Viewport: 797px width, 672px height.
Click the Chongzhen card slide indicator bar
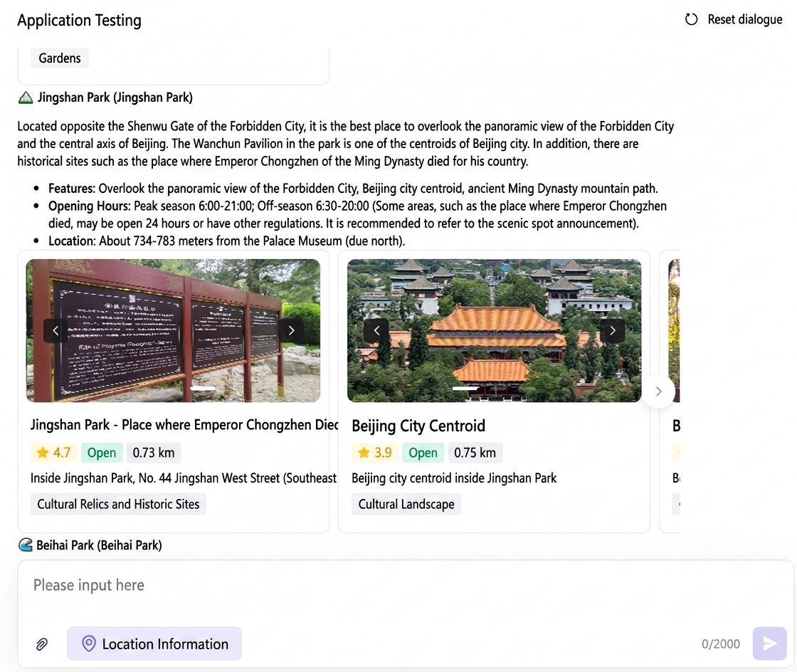[x=203, y=389]
